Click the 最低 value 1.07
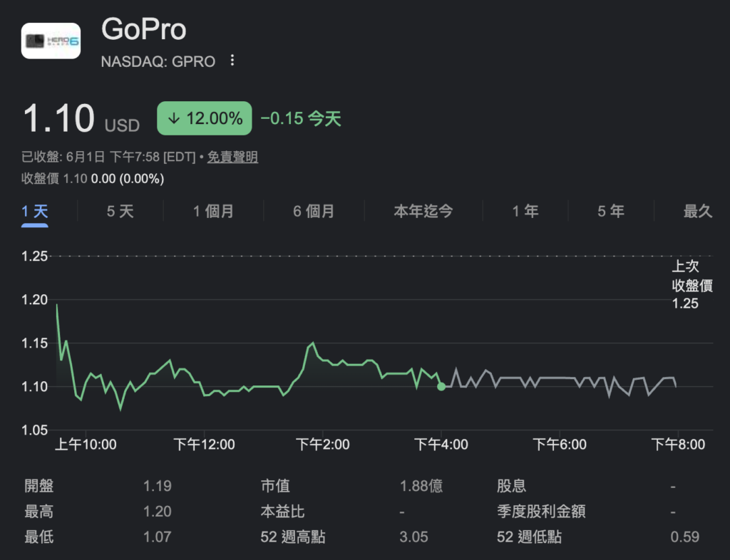This screenshot has height=560, width=730. pos(158,537)
